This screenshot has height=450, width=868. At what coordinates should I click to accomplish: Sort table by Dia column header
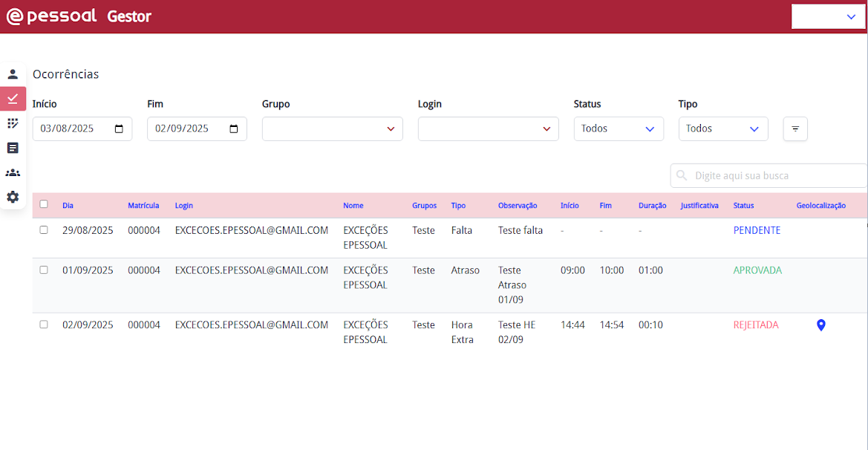coord(68,206)
